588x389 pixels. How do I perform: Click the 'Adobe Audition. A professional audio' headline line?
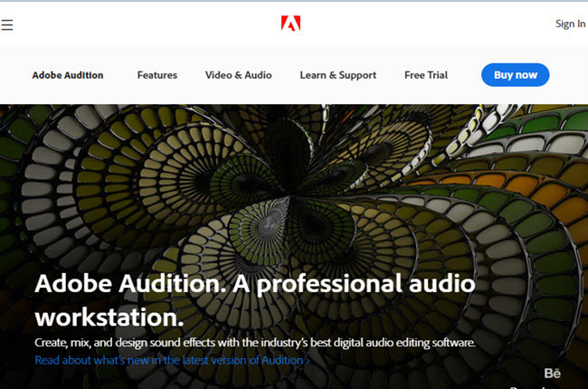click(254, 285)
